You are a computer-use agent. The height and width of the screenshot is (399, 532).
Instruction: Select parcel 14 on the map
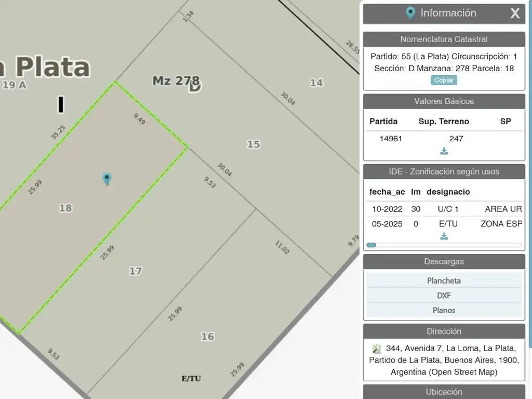[x=316, y=83]
